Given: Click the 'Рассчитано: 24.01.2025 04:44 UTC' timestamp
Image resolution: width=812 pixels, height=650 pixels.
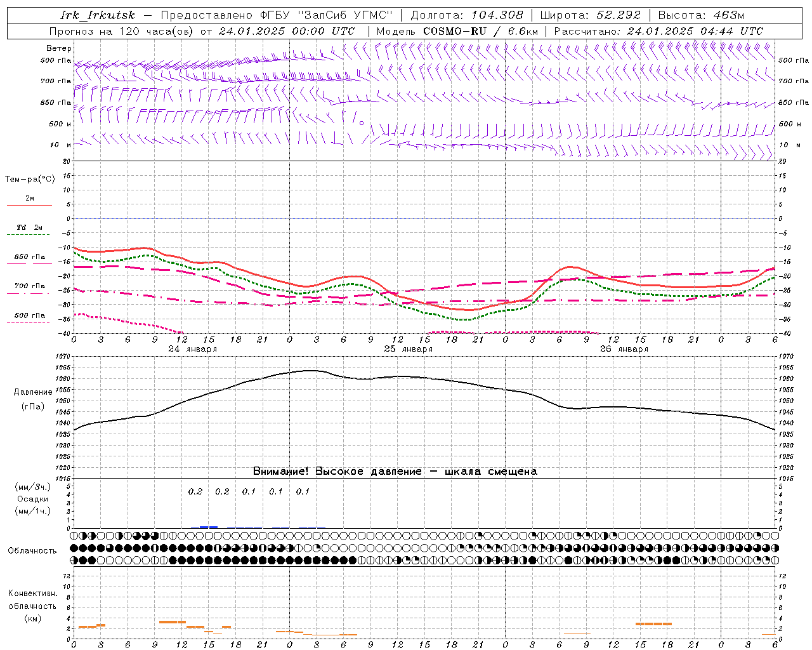Looking at the screenshot, I should click(658, 31).
